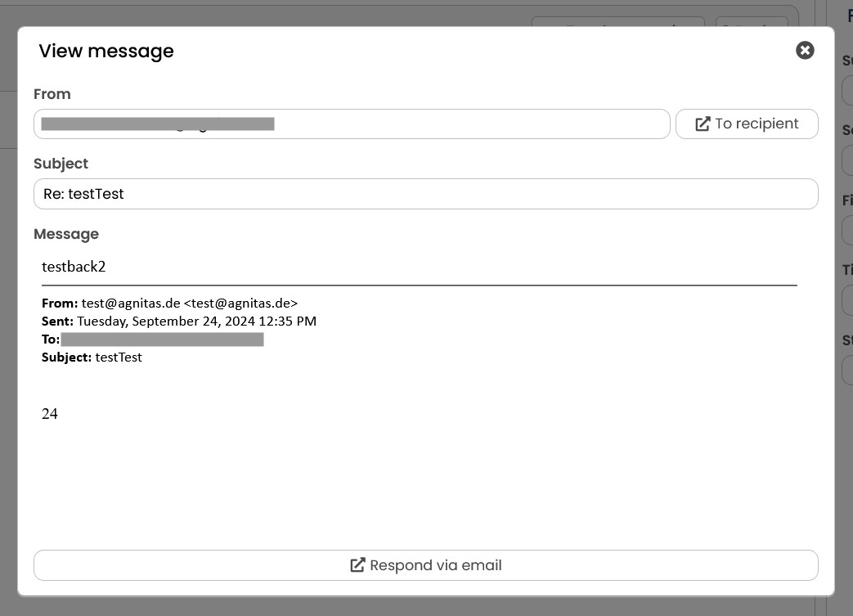
Task: Click the View message heading
Action: click(106, 51)
